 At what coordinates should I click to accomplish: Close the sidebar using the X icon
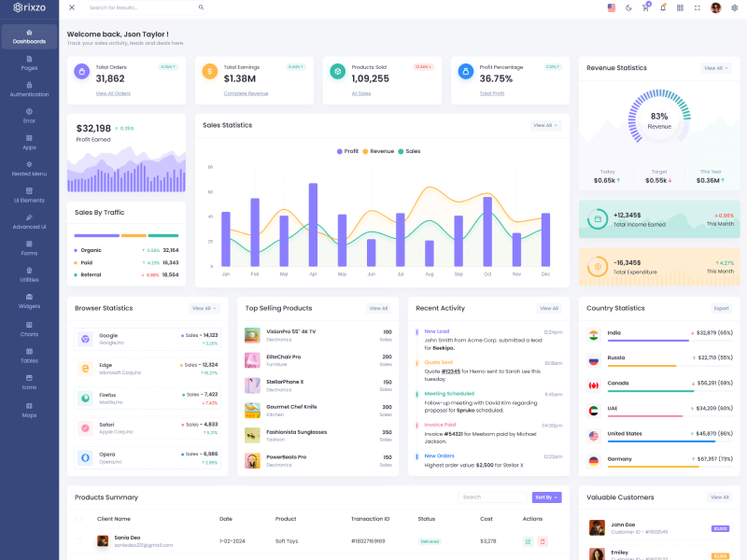click(72, 7)
